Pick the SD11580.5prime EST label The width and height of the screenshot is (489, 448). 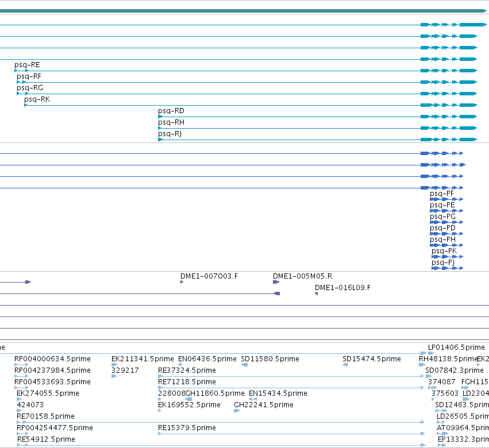point(270,359)
